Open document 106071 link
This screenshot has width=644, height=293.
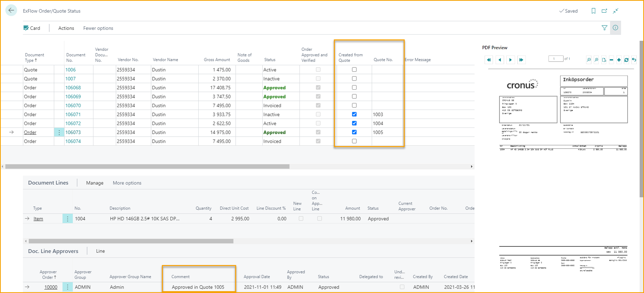(x=73, y=114)
